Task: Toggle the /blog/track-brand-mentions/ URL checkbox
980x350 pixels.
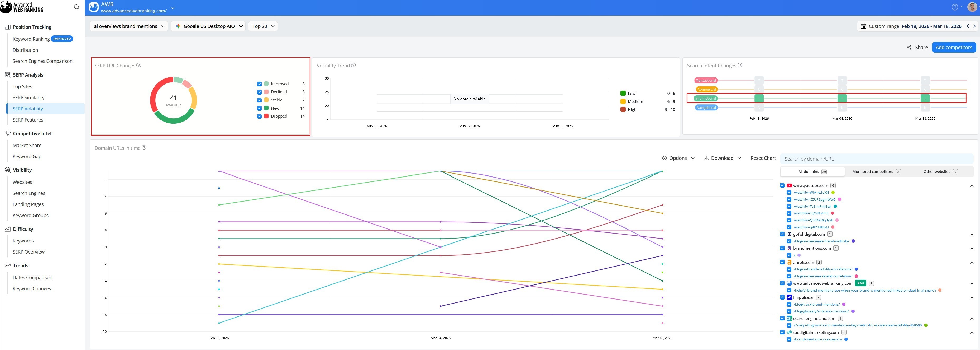Action: [x=789, y=304]
